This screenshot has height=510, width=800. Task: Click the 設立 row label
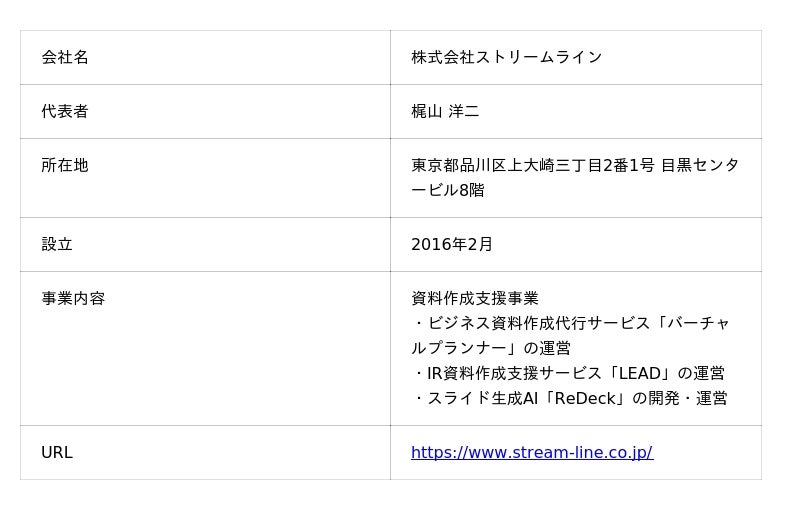57,244
